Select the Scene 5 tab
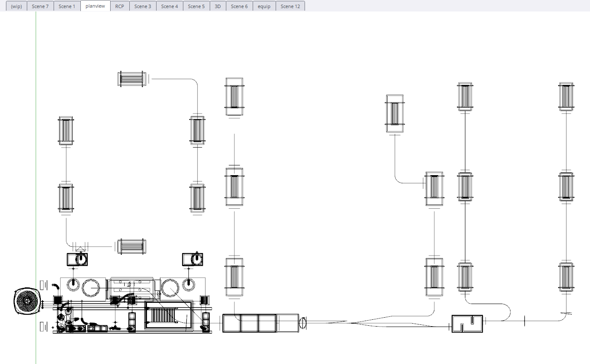 (197, 6)
